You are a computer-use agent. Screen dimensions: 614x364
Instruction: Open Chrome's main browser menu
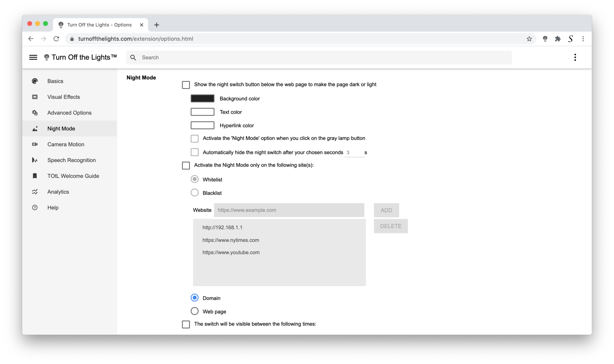pos(583,39)
